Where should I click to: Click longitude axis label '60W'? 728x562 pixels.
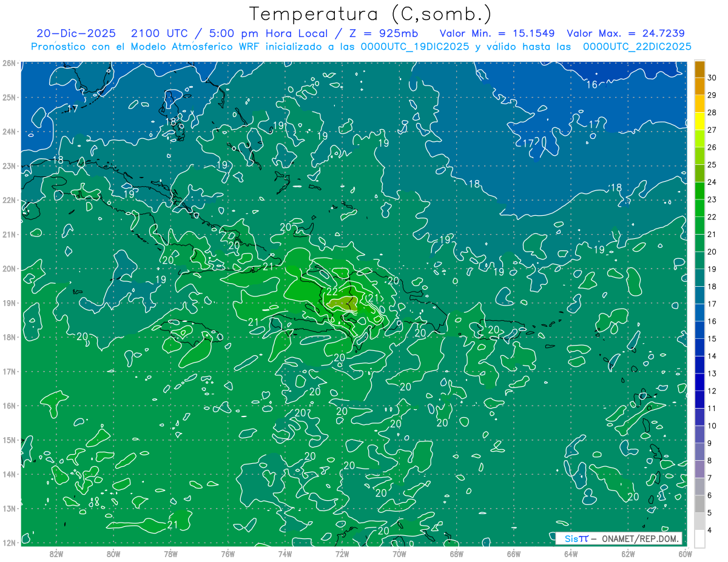pos(685,554)
